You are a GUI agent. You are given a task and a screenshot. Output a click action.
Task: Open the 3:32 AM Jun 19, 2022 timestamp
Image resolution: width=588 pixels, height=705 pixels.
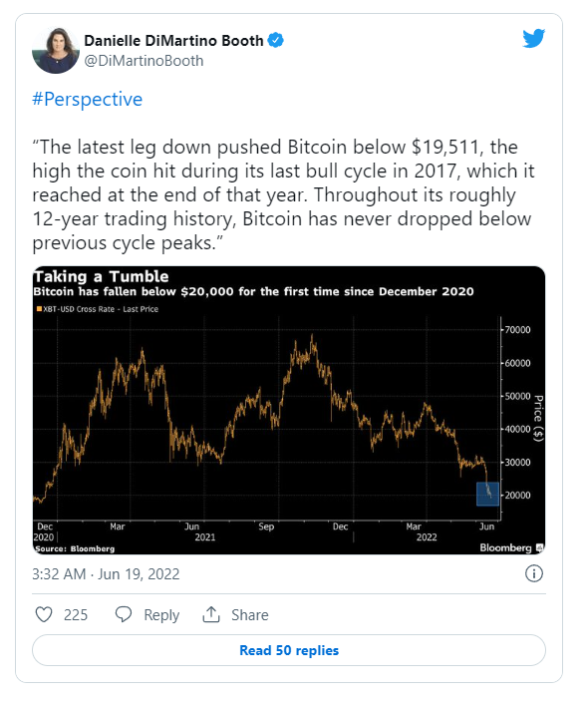pos(106,574)
